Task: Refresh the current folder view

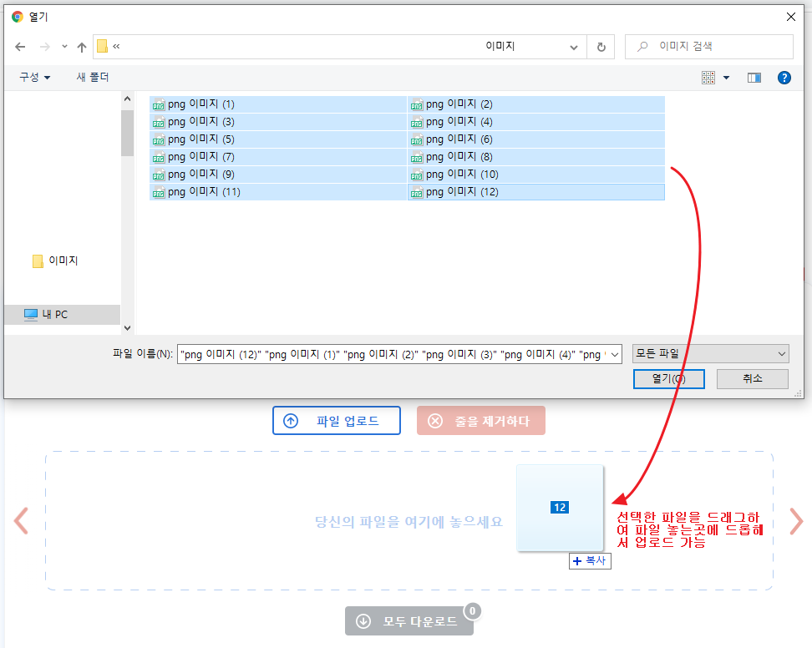Action: [x=601, y=47]
